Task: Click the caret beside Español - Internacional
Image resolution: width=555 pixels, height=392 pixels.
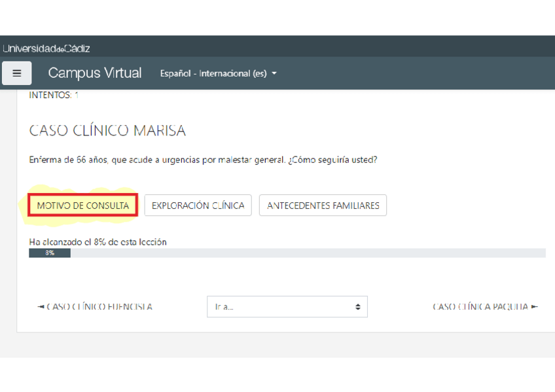Action: point(274,73)
